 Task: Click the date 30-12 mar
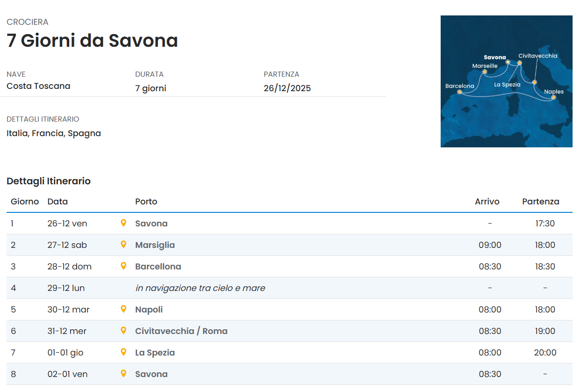coord(68,310)
